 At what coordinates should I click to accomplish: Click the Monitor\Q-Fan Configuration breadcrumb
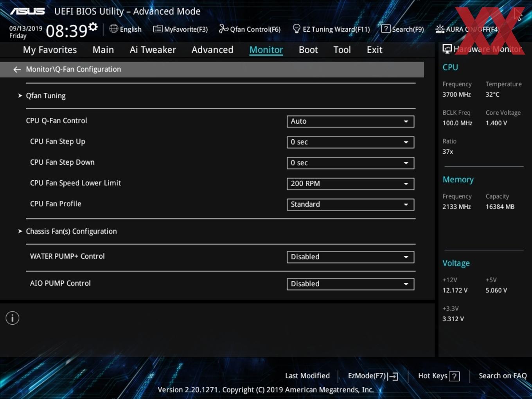(x=74, y=69)
